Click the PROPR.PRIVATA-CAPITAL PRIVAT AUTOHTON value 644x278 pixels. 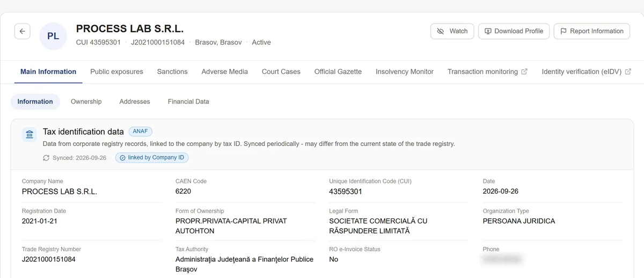[231, 226]
